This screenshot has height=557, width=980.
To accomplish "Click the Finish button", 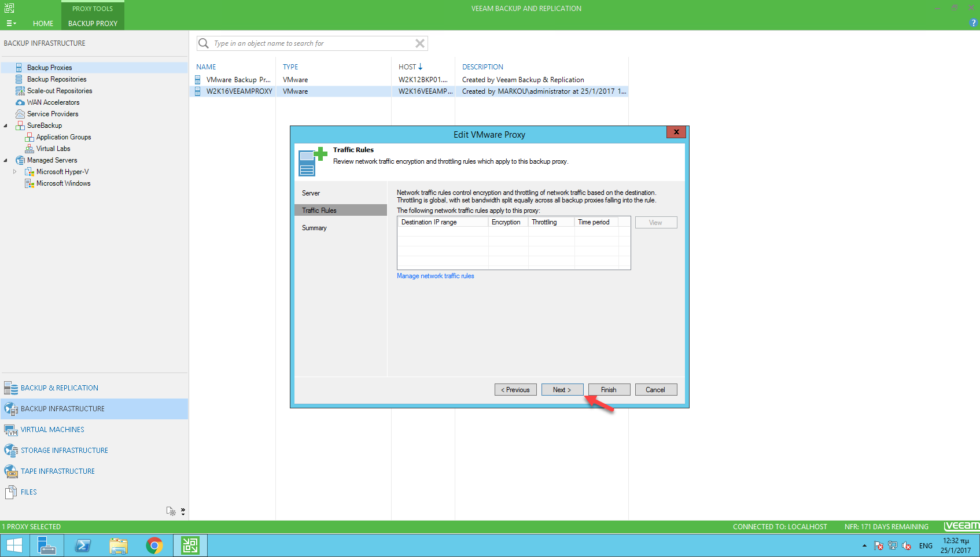I will click(609, 390).
